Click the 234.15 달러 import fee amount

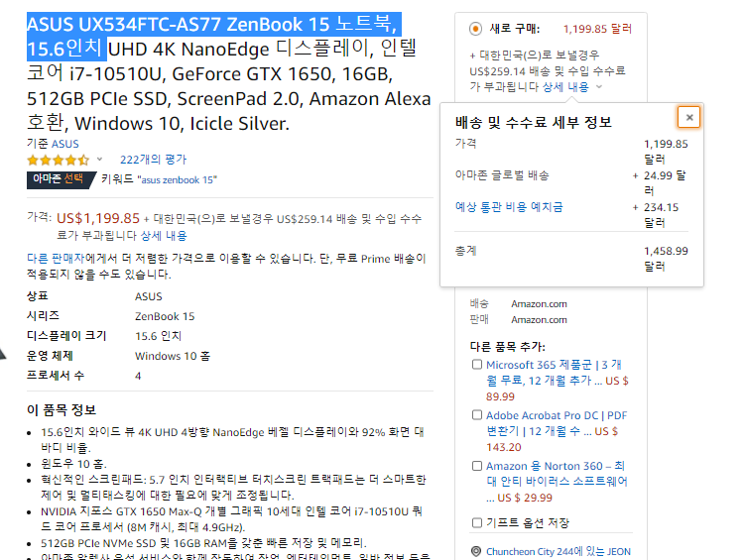(x=661, y=214)
